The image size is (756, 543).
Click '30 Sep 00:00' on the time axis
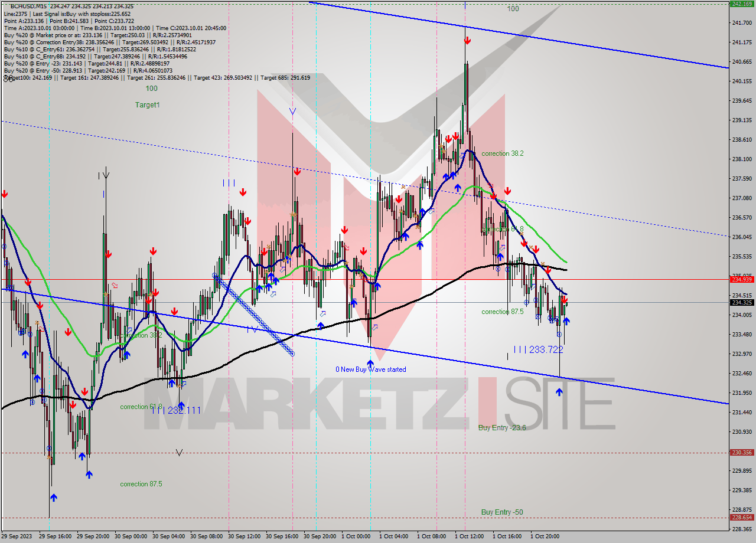(x=131, y=537)
